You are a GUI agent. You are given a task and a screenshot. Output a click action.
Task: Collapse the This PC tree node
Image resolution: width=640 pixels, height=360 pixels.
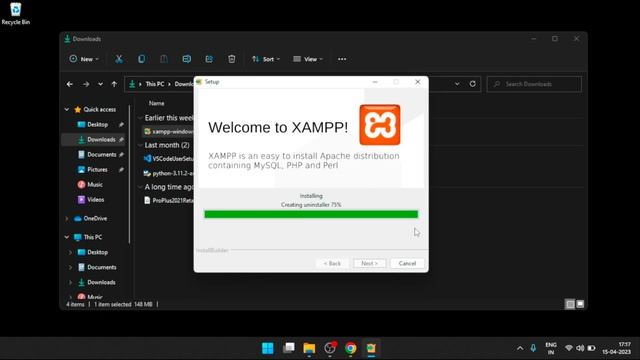[x=67, y=237]
